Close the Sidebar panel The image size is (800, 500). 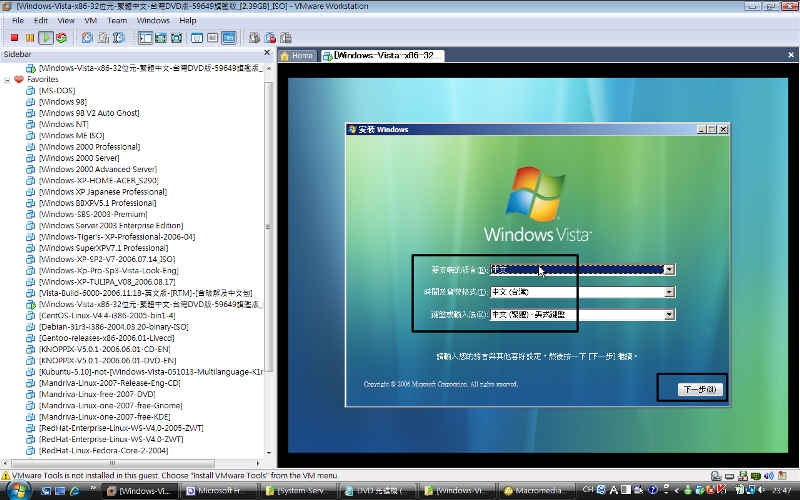point(267,53)
